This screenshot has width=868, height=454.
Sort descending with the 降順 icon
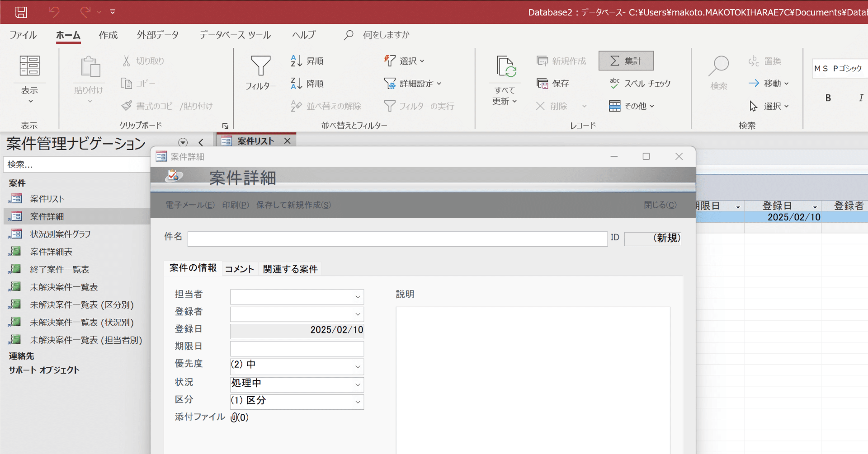[307, 83]
